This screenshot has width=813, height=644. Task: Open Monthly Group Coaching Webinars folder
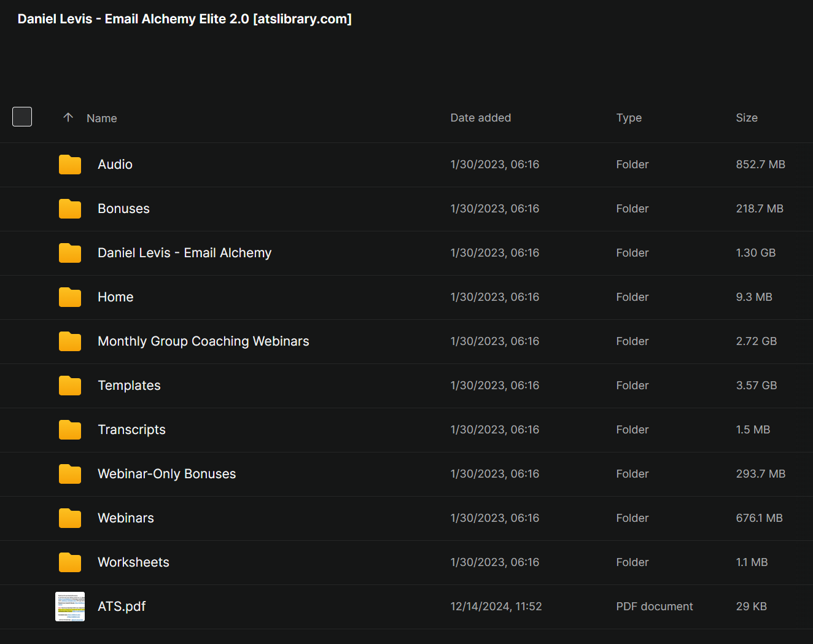point(203,341)
